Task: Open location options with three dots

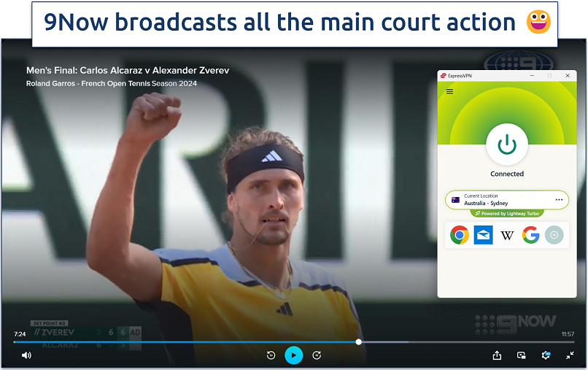Action: click(559, 200)
